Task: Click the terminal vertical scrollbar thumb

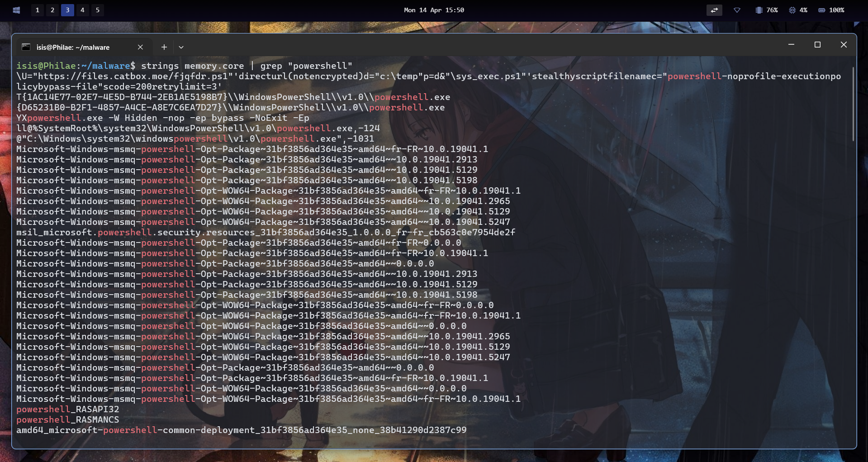Action: click(853, 104)
